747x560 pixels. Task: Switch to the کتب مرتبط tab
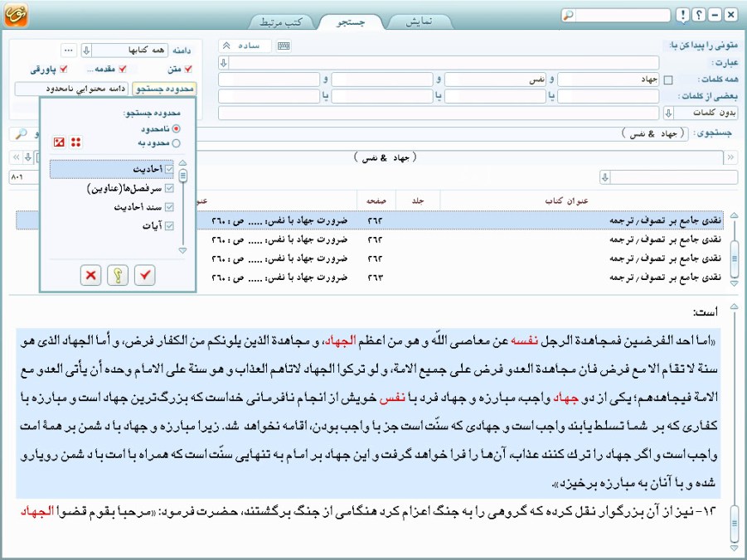(281, 22)
